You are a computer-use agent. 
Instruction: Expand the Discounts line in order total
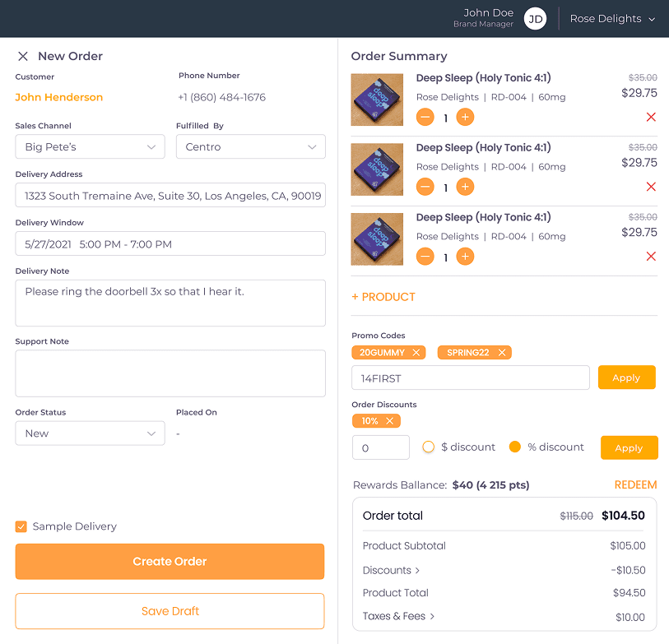point(391,569)
